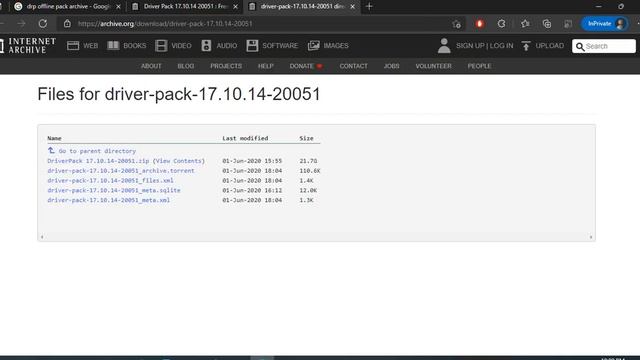Switch to the drp offline pack archive Google tab
This screenshot has height=360, width=640.
(x=68, y=7)
